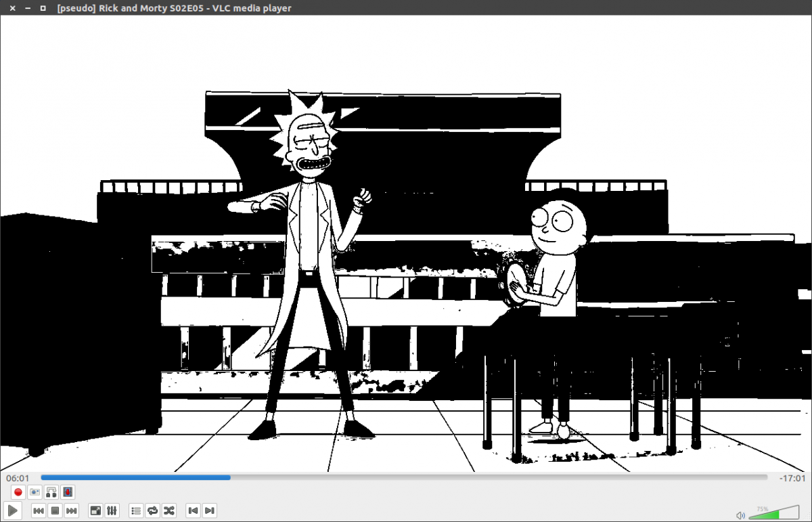Mute audio using the speaker icon
Viewport: 812px width, 522px height.
click(x=741, y=515)
